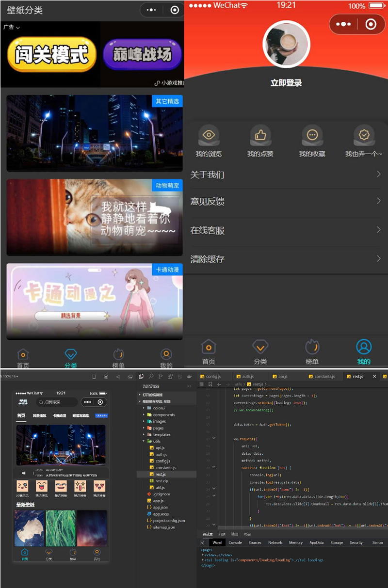Toggle the element inspector arrow in Wxml panel
Viewport: 388px width, 588px height.
(201, 543)
